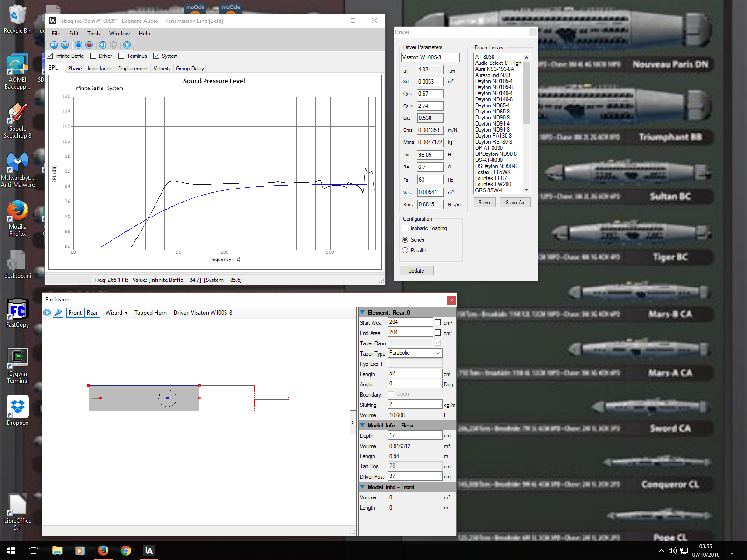This screenshot has height=560, width=747.
Task: Click the Save As button
Action: click(515, 203)
